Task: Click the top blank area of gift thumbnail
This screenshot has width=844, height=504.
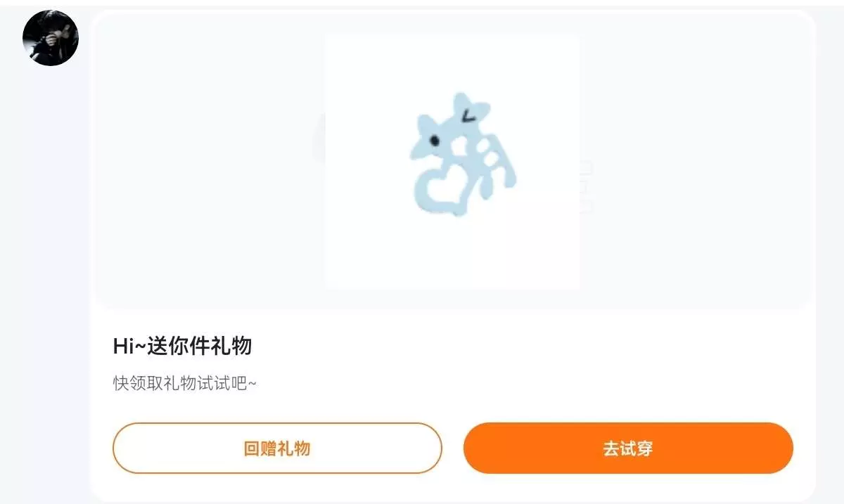Action: pos(452,60)
